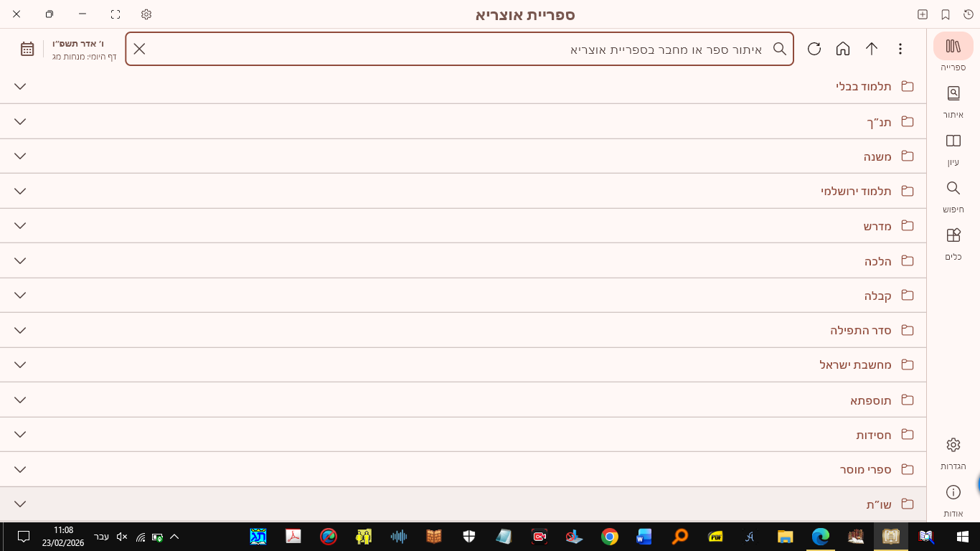Open the three-dot overflow menu
Image resolution: width=980 pixels, height=551 pixels.
(x=900, y=49)
